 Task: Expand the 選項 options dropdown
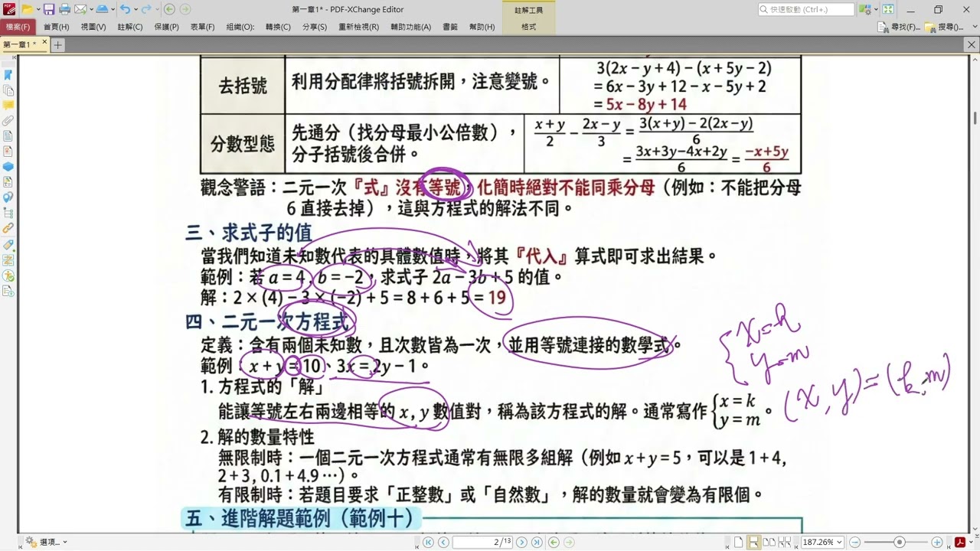65,542
